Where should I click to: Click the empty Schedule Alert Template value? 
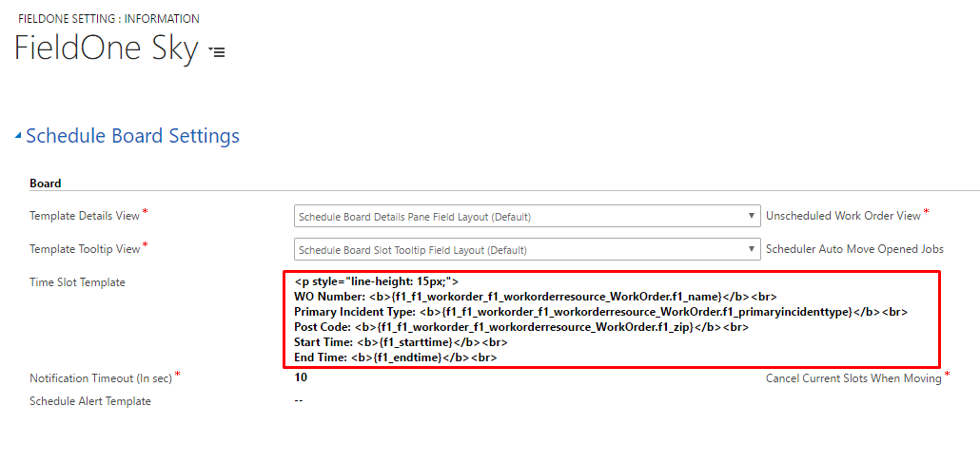click(299, 401)
